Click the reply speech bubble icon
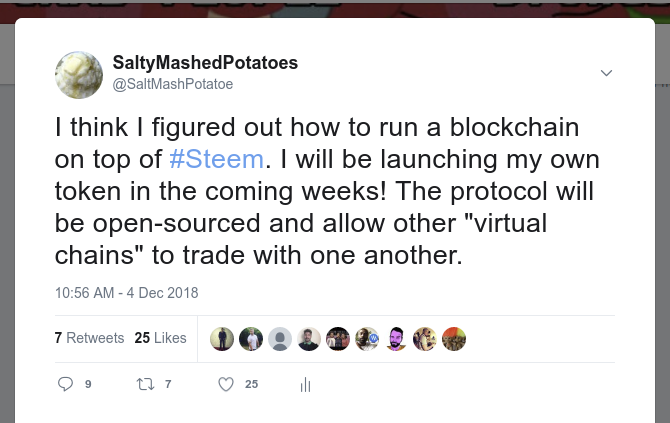The image size is (670, 423). [66, 384]
